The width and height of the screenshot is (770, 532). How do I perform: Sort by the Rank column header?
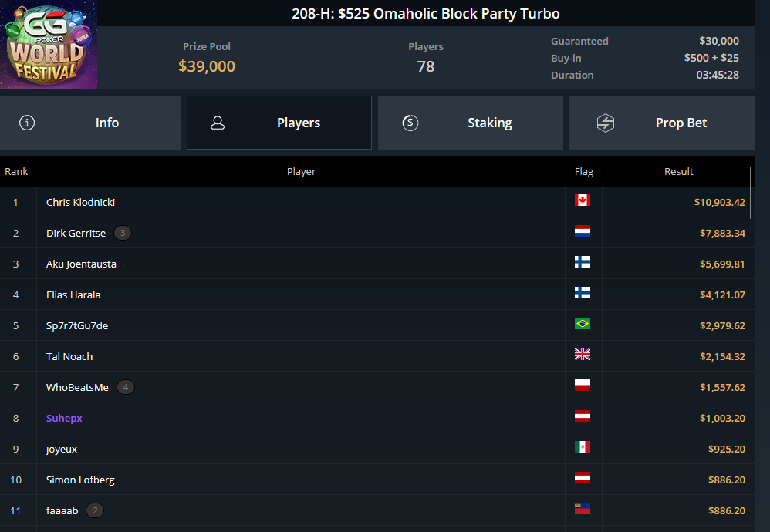click(x=16, y=171)
